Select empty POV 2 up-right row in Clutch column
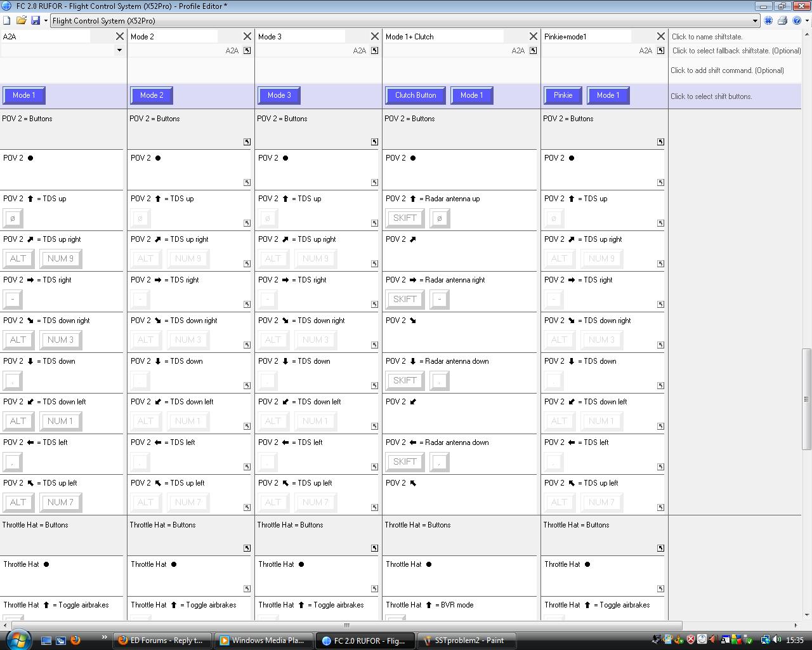The height and width of the screenshot is (650, 812). point(460,251)
